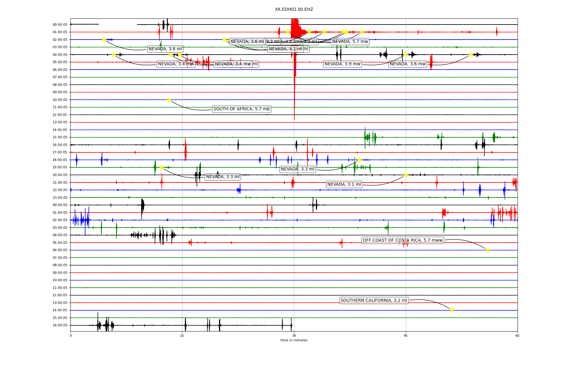Click the Costa Rica earthquake star marker

click(x=488, y=250)
